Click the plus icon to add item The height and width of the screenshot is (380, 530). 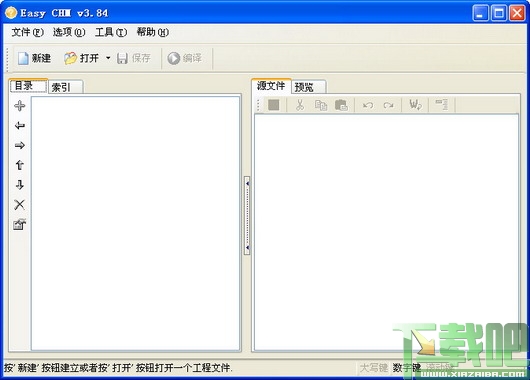pos(20,106)
